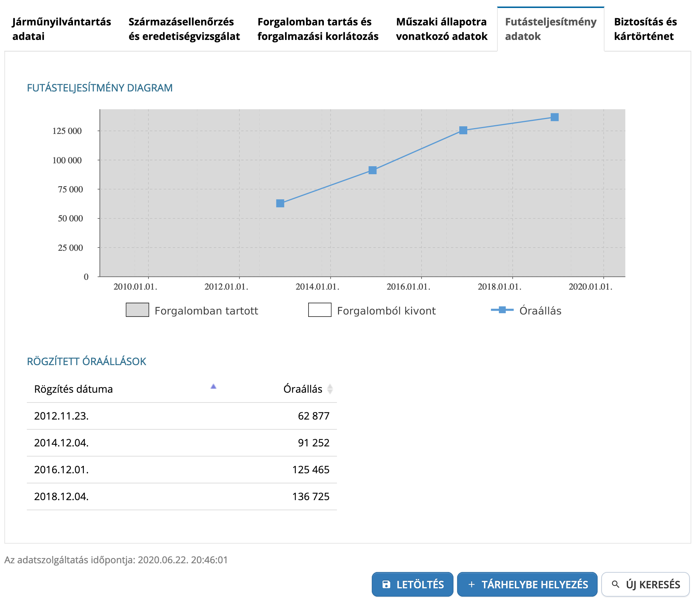The width and height of the screenshot is (700, 609).
Task: Sort by Rögzítés dátuma ascending arrow
Action: tap(213, 387)
